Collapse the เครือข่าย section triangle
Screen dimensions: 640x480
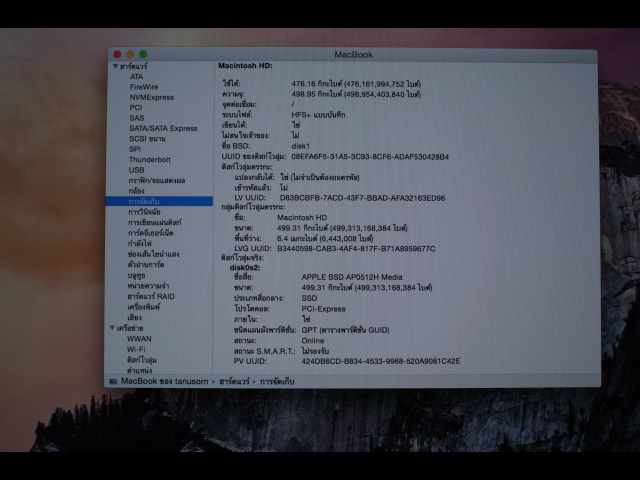click(112, 328)
